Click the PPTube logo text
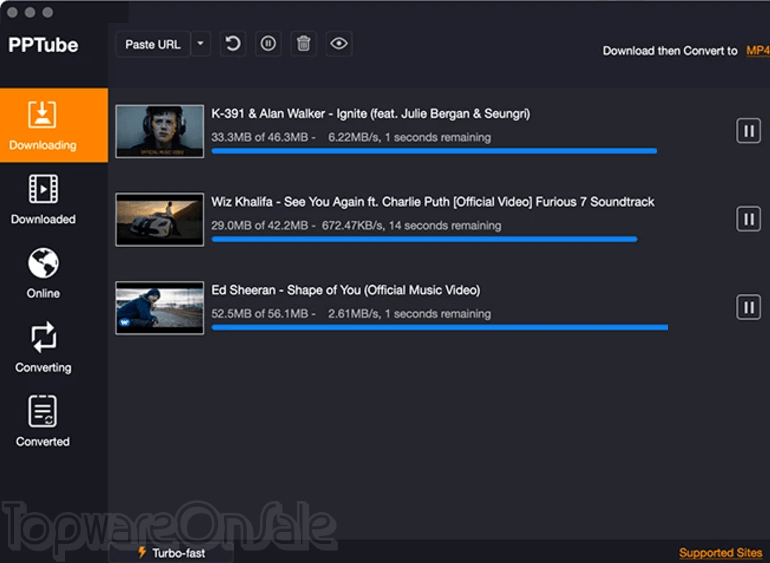Screen dimensions: 770x563 pyautogui.click(x=43, y=45)
